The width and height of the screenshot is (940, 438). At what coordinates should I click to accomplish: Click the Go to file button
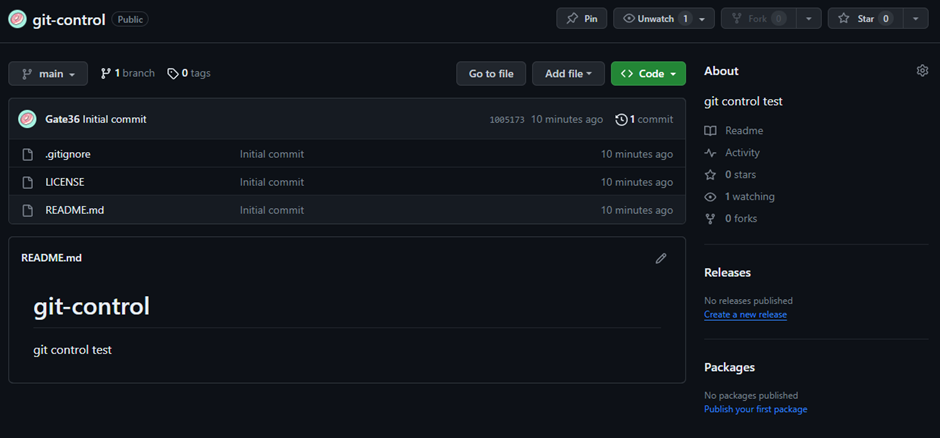point(491,74)
